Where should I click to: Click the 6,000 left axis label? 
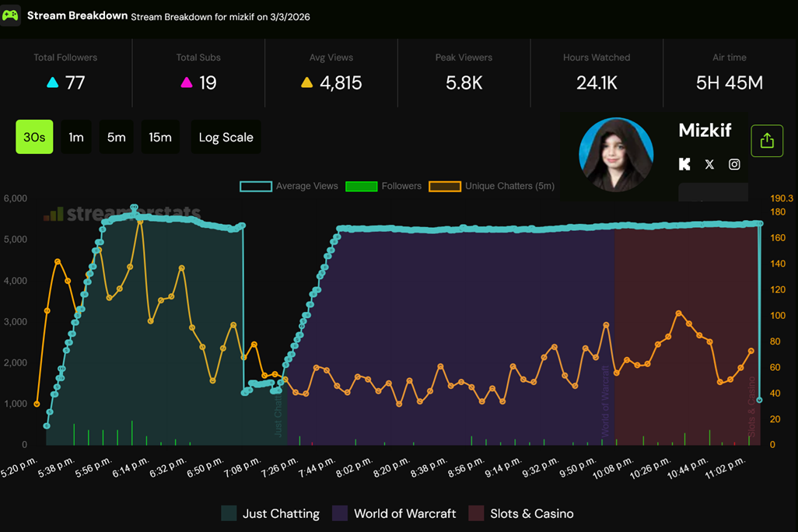tap(16, 198)
